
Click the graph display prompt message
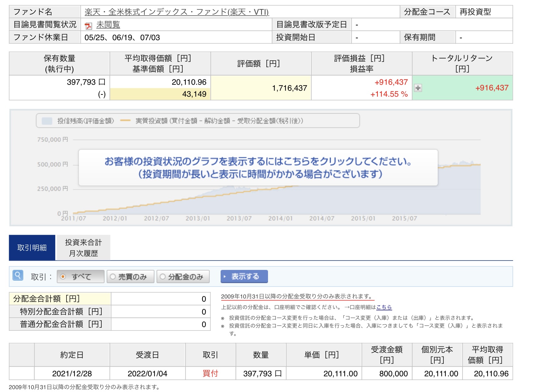point(258,168)
